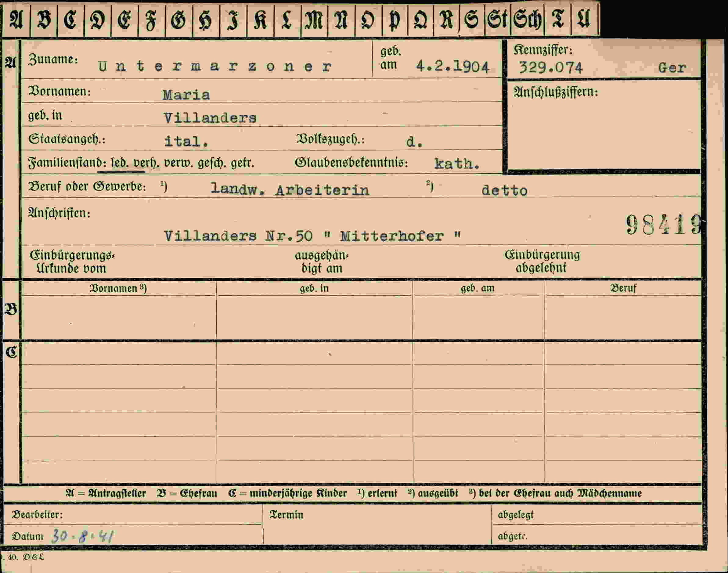The image size is (728, 573).
Task: Select the alphabet tab 'U' at top
Action: tap(584, 20)
